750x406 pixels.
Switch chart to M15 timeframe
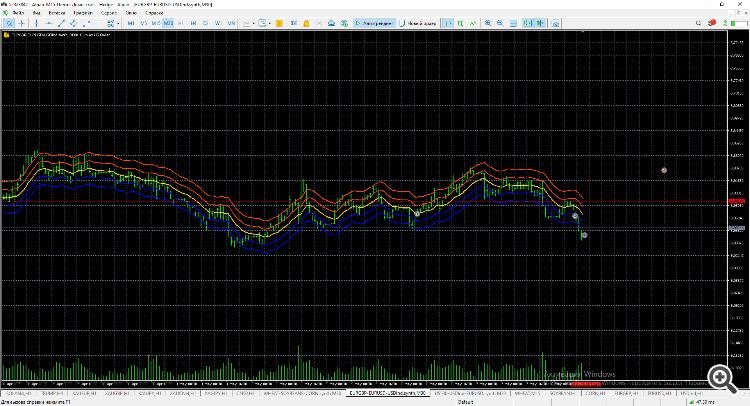click(156, 23)
